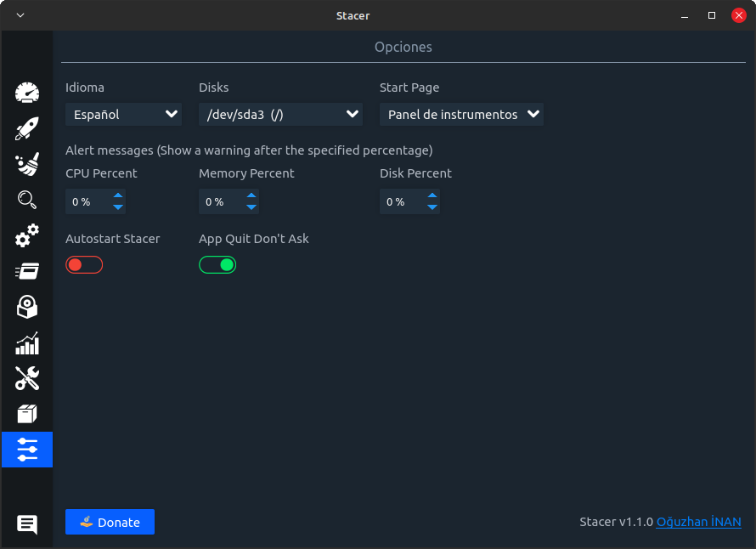Open Uninstaller disc-box icon

click(27, 307)
